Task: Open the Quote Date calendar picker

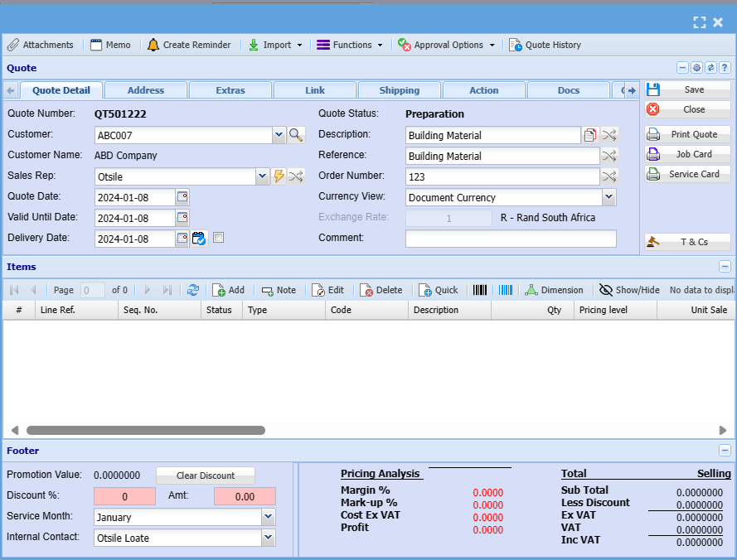Action: click(182, 197)
